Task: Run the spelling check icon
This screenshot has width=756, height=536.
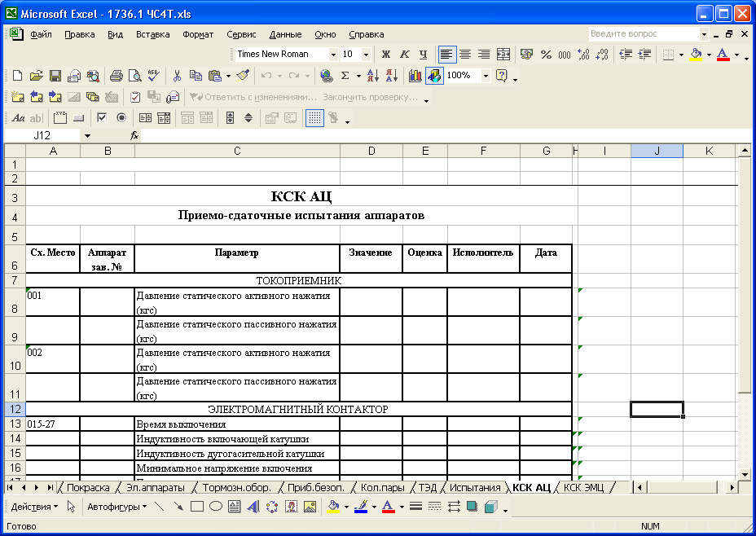Action: click(153, 76)
